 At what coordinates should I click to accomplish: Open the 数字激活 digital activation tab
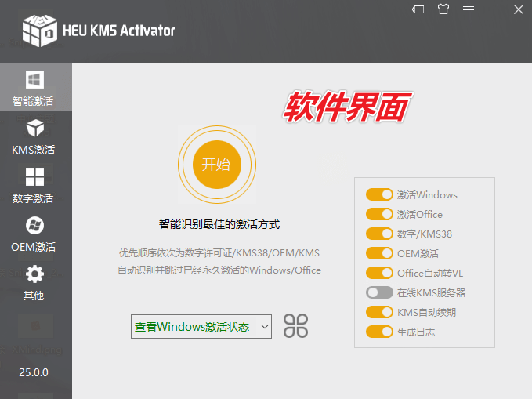34,185
